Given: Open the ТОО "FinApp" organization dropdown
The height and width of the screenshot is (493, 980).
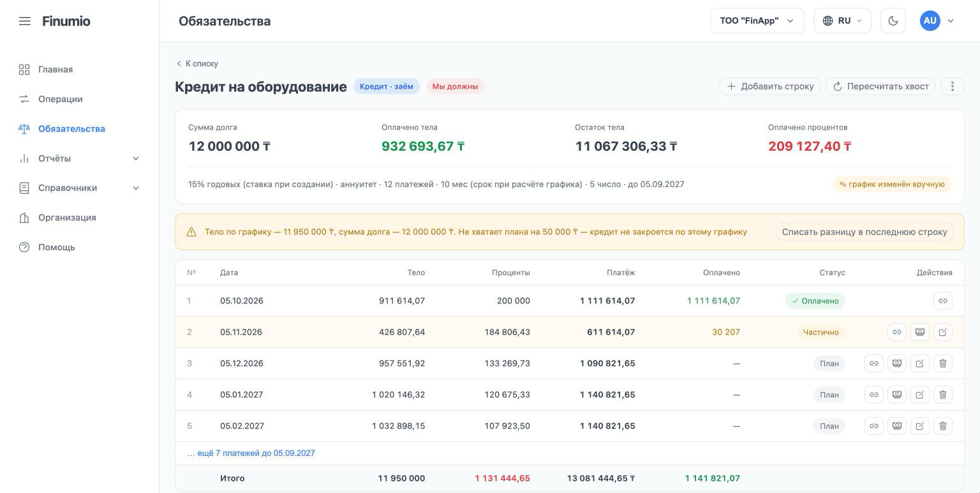Looking at the screenshot, I should [x=757, y=21].
